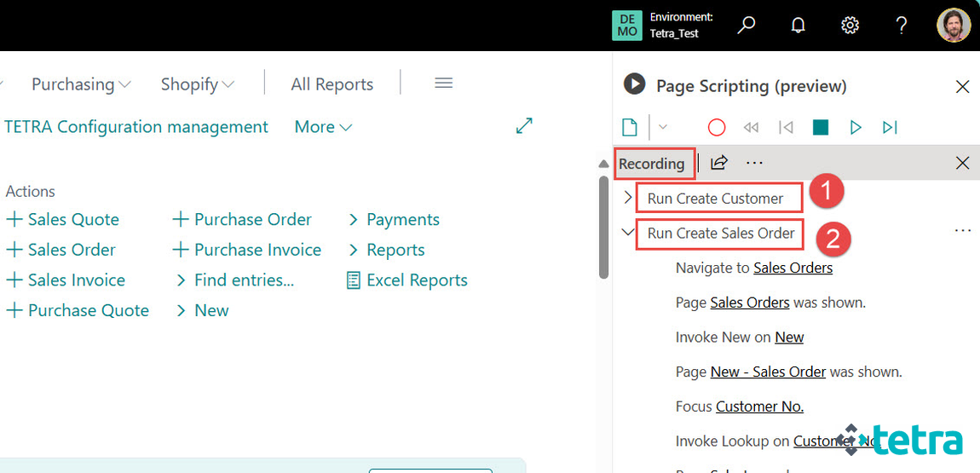Open the help question mark
The height and width of the screenshot is (473, 980).
pos(902,26)
